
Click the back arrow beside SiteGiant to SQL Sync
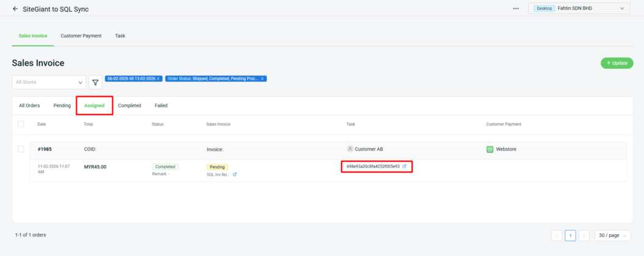click(x=15, y=9)
